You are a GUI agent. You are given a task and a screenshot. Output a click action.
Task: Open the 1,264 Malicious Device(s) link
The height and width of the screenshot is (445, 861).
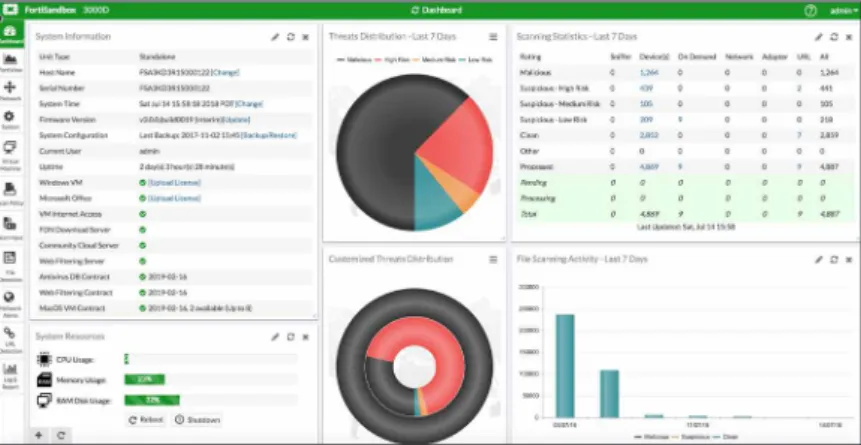click(x=648, y=73)
